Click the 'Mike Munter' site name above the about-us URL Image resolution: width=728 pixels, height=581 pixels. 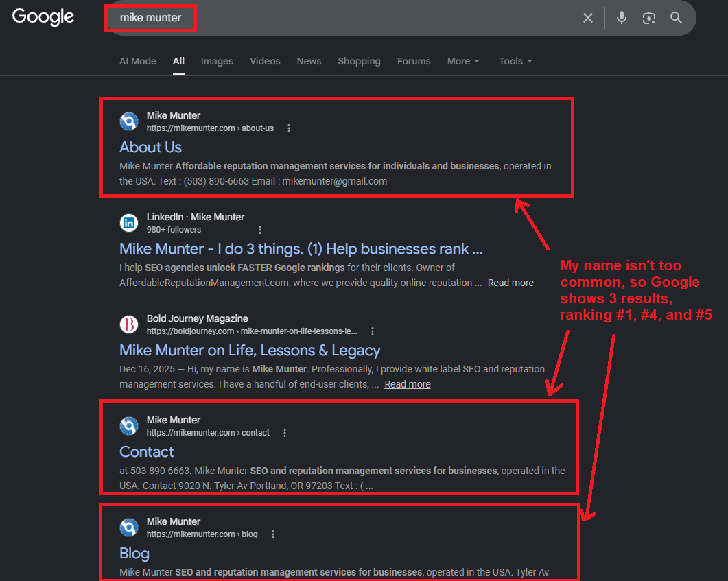tap(174, 115)
